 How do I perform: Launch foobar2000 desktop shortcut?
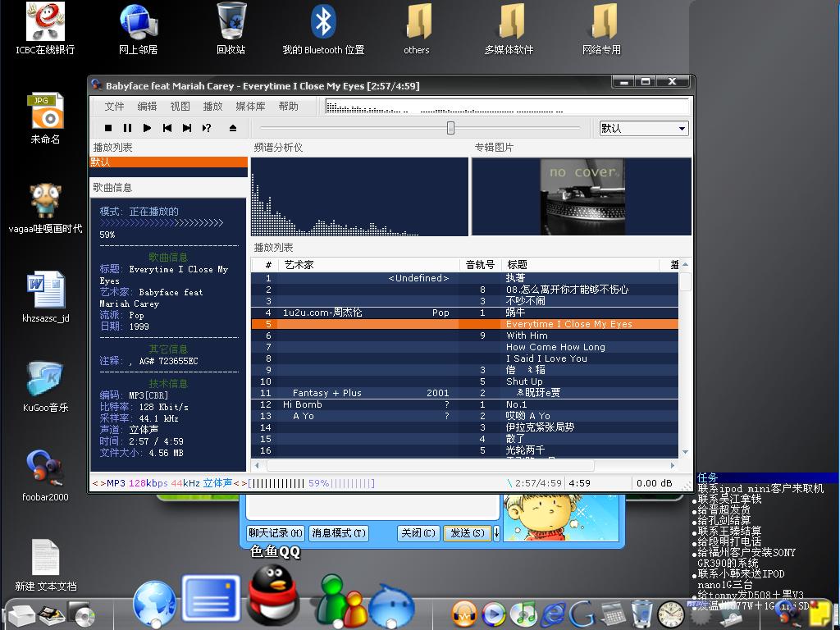coord(46,477)
